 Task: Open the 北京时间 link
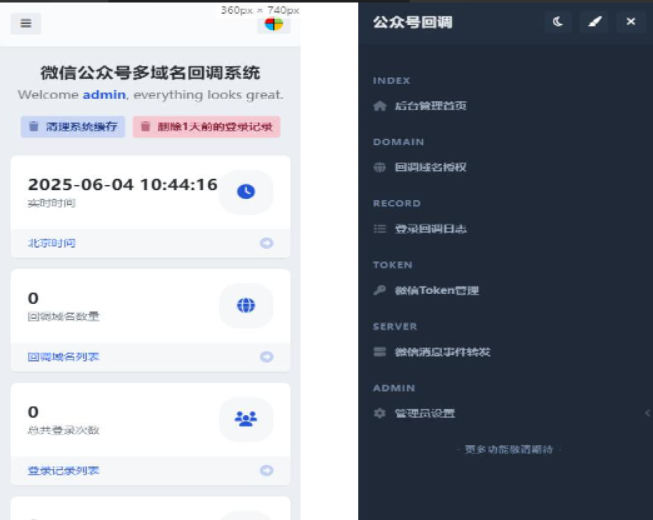coord(52,243)
